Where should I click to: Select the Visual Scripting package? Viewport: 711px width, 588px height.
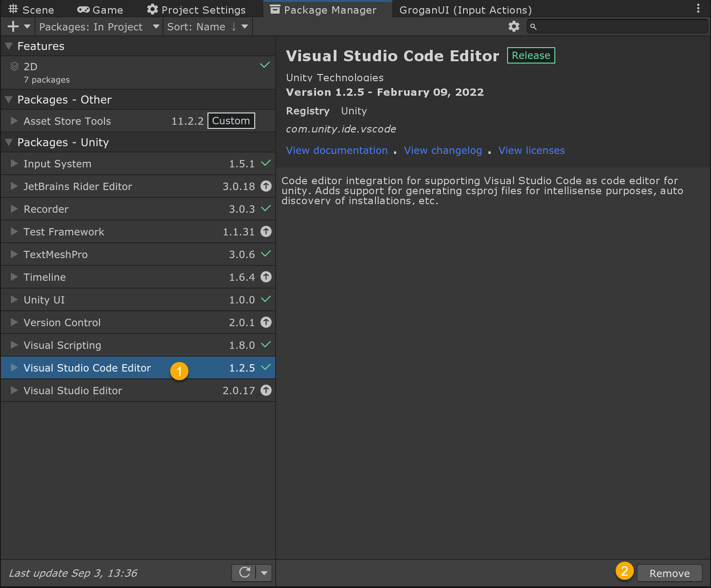pyautogui.click(x=138, y=345)
